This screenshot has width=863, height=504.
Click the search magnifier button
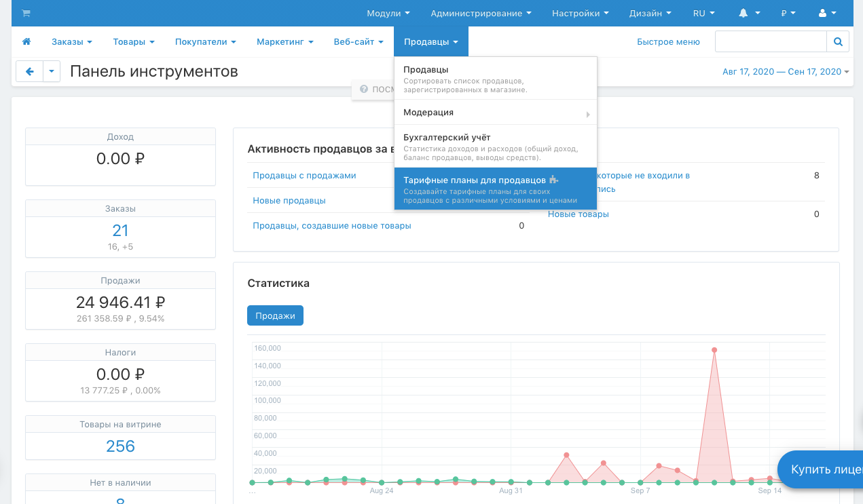(838, 42)
